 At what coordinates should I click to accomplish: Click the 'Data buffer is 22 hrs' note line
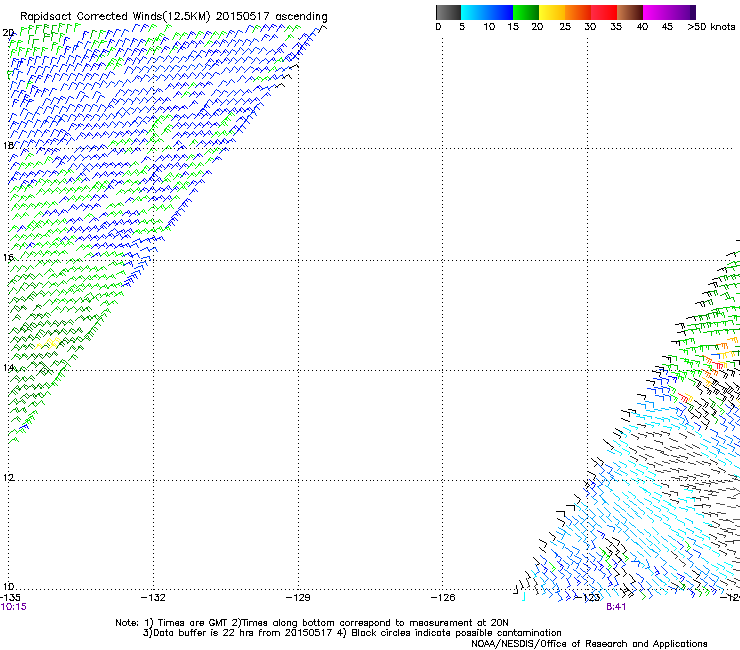pos(352,633)
